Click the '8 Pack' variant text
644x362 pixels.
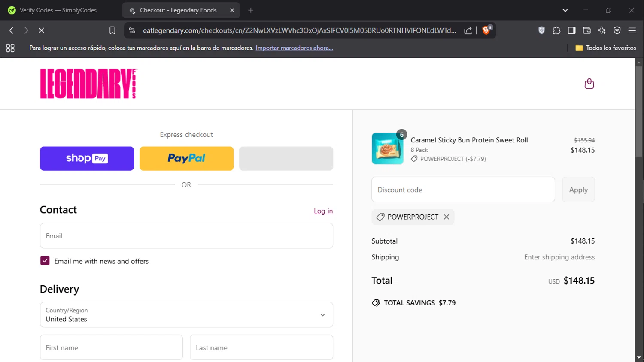coord(419,150)
